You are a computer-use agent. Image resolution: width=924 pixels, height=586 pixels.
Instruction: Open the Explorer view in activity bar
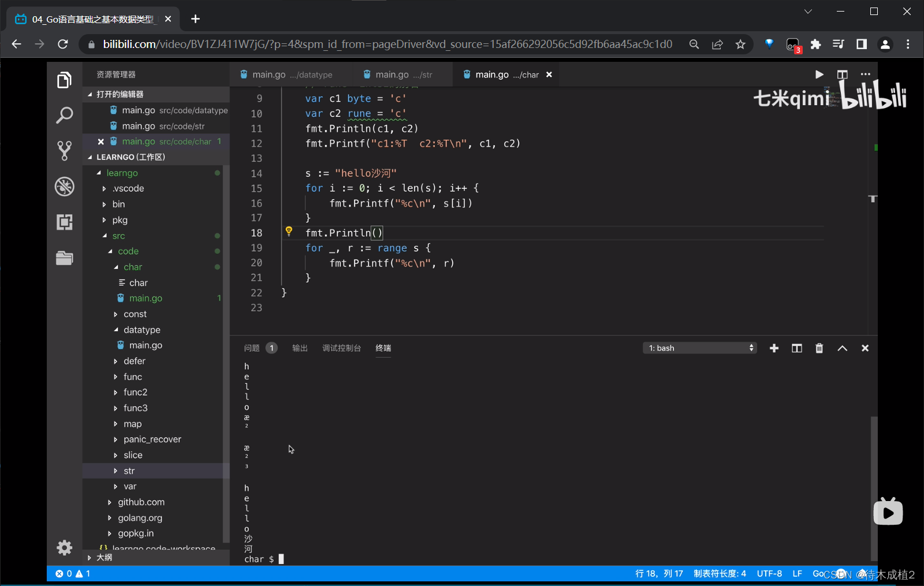click(x=65, y=80)
